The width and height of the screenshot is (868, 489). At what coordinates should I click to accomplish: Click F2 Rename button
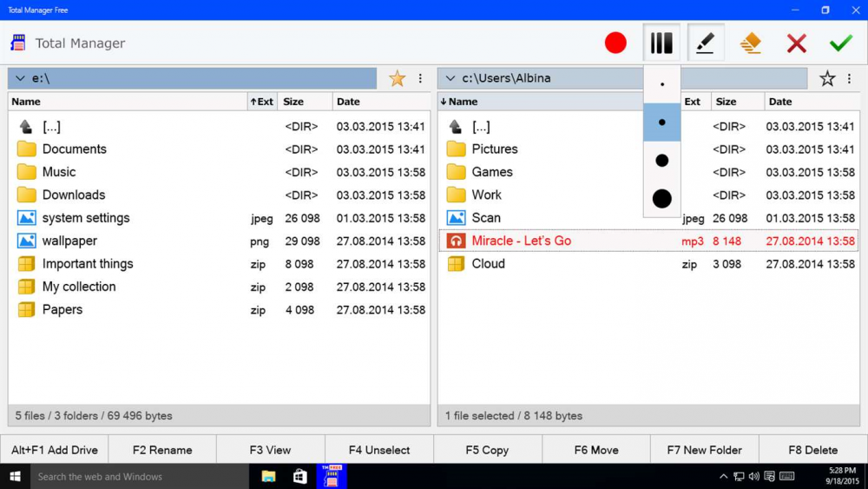click(x=162, y=450)
